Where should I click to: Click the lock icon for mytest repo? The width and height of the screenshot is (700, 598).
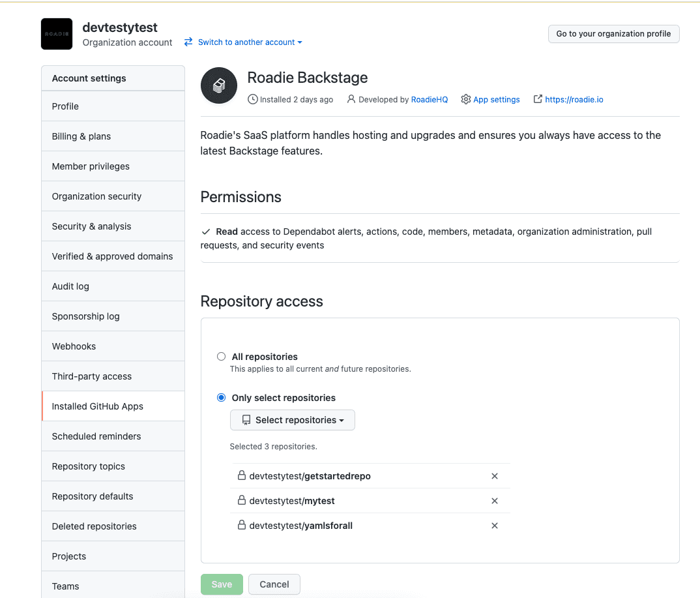pos(242,500)
